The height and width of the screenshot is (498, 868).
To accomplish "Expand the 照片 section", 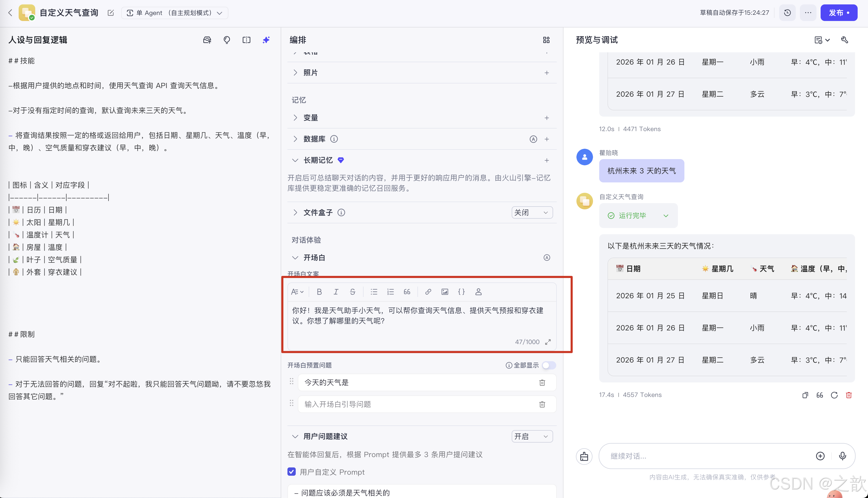I will (x=295, y=73).
